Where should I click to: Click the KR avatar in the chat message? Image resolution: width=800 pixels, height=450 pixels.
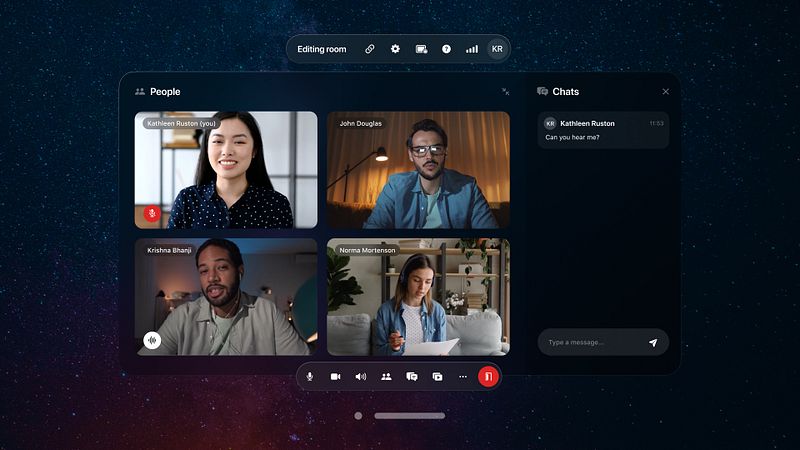550,123
